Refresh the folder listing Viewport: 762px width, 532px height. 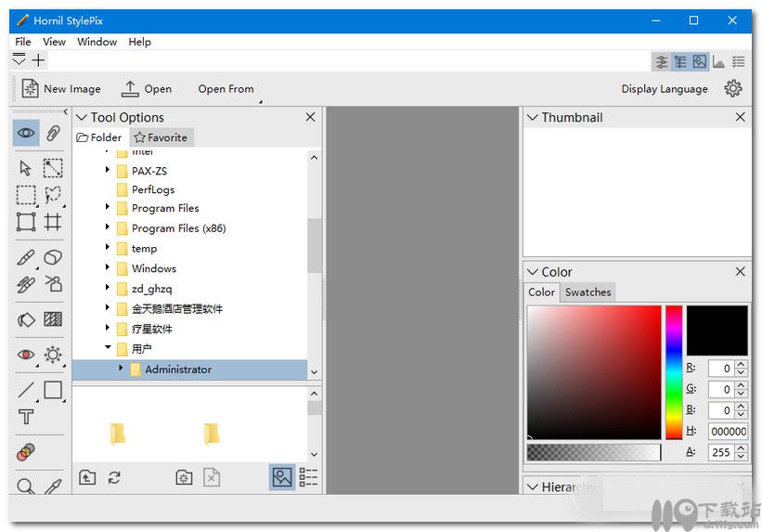click(114, 477)
